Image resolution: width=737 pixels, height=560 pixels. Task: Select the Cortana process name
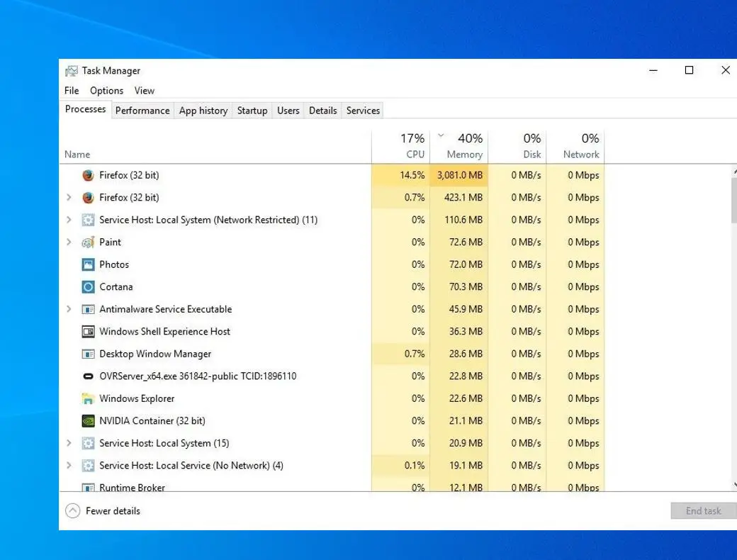(x=116, y=287)
